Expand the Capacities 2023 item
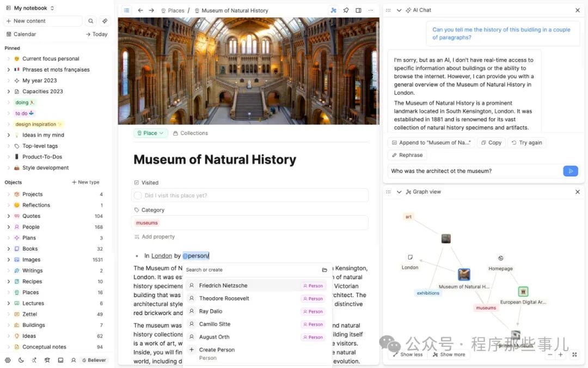Screen dimensions: 588x368 click(9, 91)
